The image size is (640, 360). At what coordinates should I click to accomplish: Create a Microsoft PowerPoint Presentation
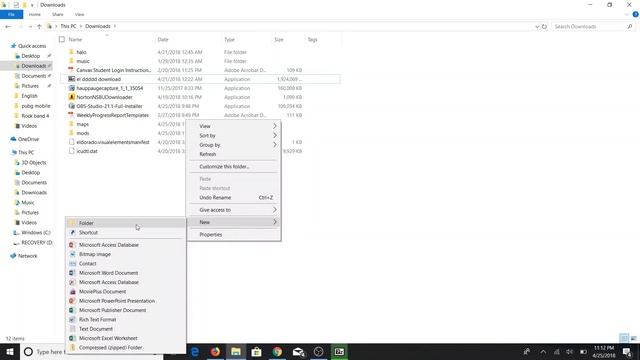click(x=125, y=301)
